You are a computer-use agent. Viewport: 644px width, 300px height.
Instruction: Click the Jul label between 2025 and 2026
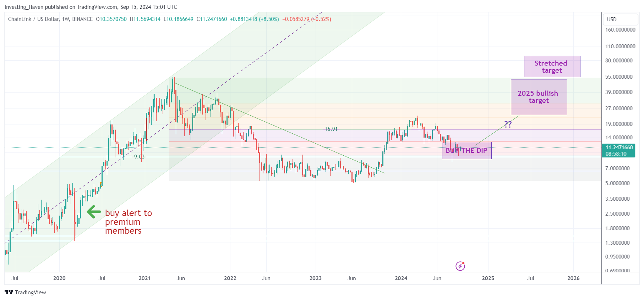(530, 278)
